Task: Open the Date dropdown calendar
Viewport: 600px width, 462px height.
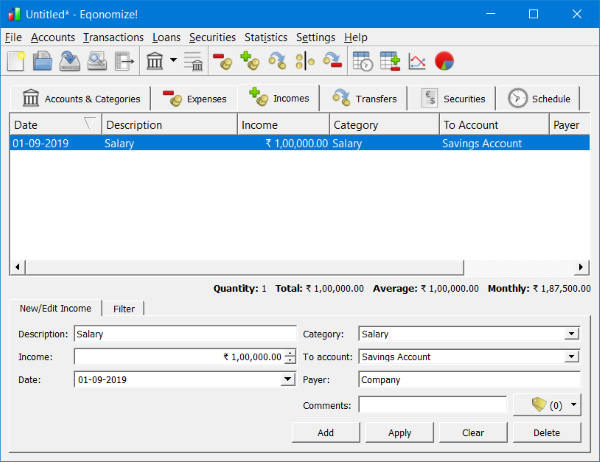Action: pos(288,380)
